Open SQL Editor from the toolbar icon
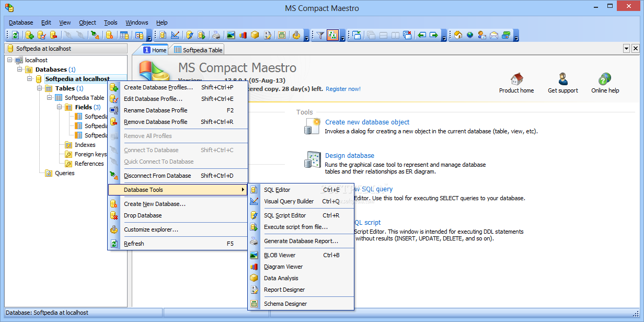The width and height of the screenshot is (644, 322). (x=163, y=35)
